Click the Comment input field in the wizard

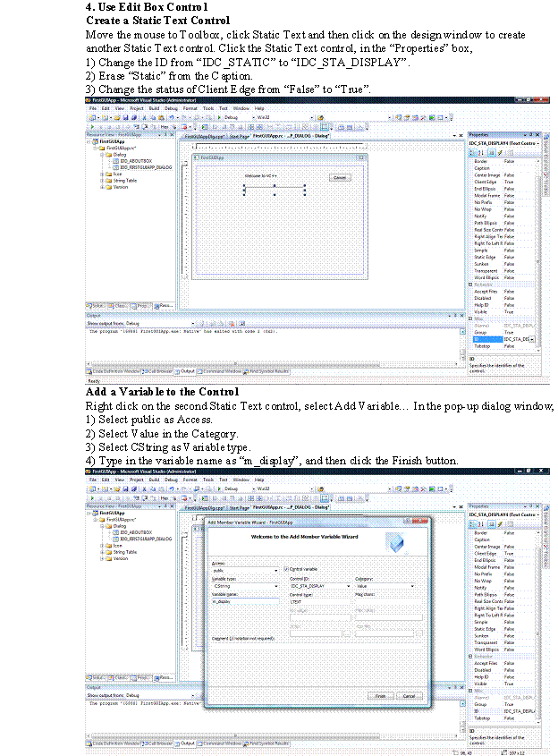[x=317, y=645]
